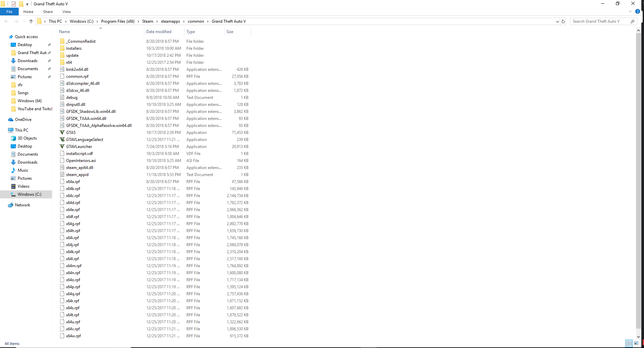Navigate to This PC via the breadcrumb
Image resolution: width=644 pixels, height=348 pixels.
pos(55,21)
